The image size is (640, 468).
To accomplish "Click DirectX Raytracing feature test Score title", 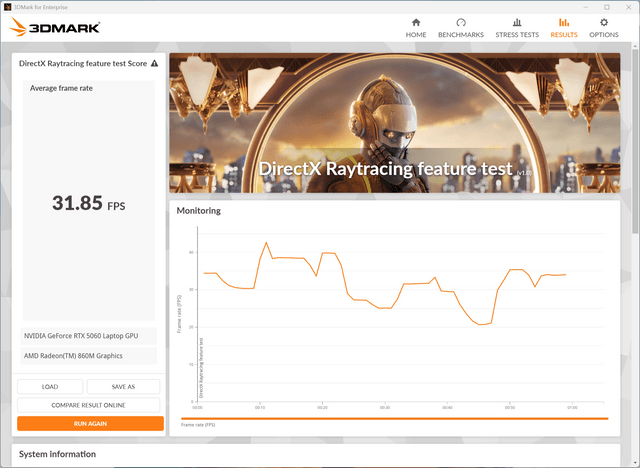I will pyautogui.click(x=83, y=64).
